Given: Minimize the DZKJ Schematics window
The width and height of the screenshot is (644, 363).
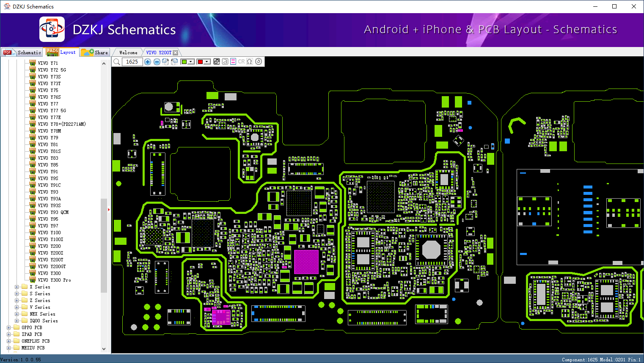Looking at the screenshot, I should click(x=595, y=6).
